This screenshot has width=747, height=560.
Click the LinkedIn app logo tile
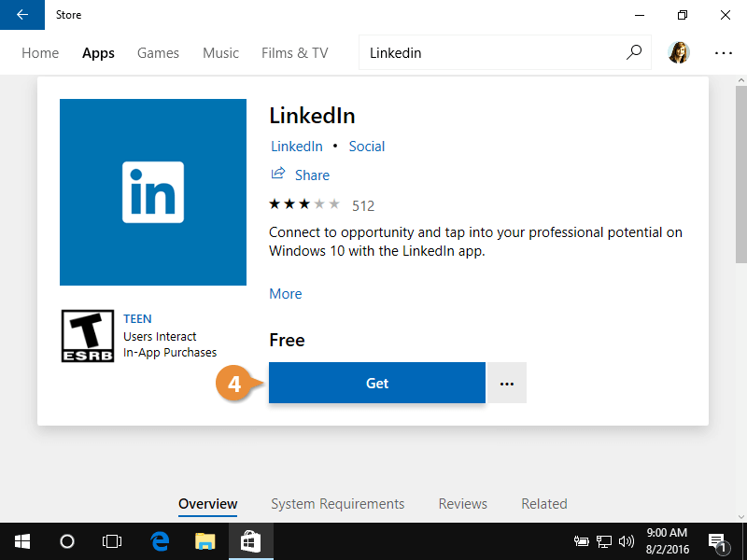click(x=153, y=192)
